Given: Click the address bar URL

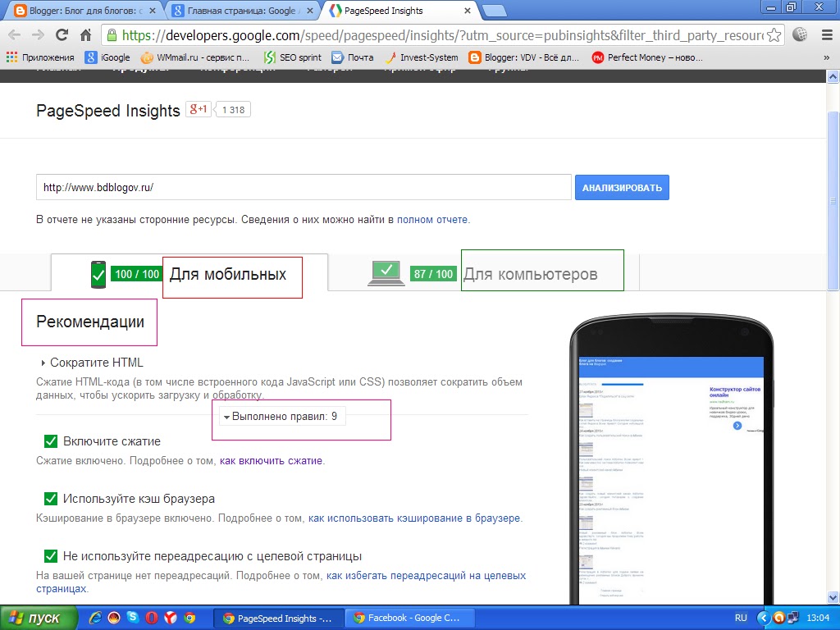Looking at the screenshot, I should (x=442, y=35).
